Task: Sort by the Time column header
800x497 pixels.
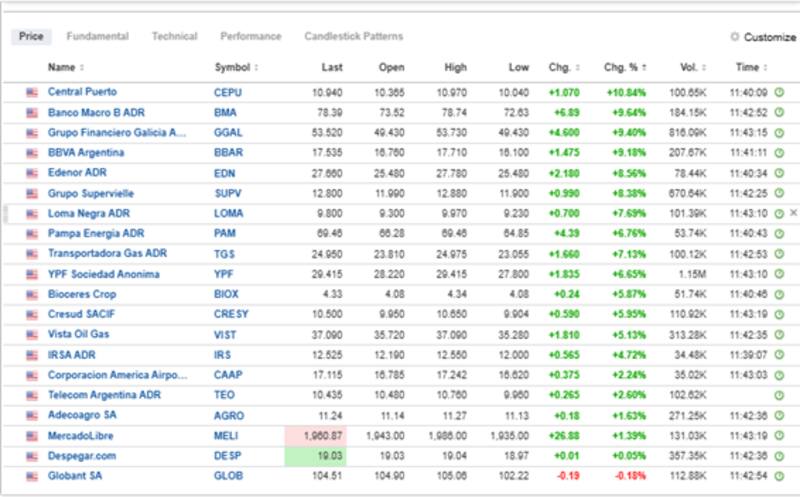Action: pos(750,67)
